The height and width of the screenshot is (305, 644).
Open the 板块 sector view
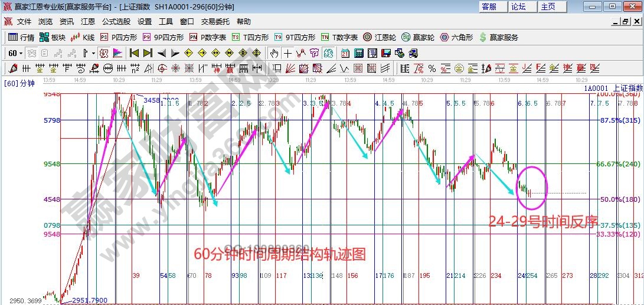(x=52, y=37)
